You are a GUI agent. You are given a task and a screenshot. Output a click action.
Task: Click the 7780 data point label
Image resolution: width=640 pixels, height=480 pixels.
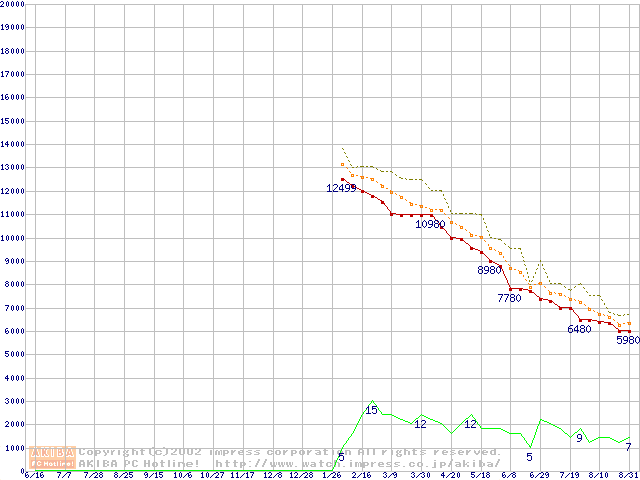pos(509,298)
